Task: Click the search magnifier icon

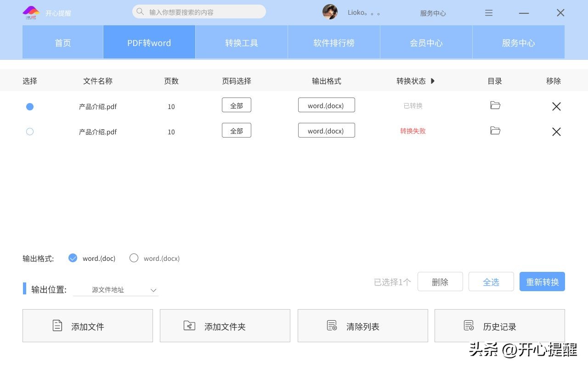Action: coord(140,11)
